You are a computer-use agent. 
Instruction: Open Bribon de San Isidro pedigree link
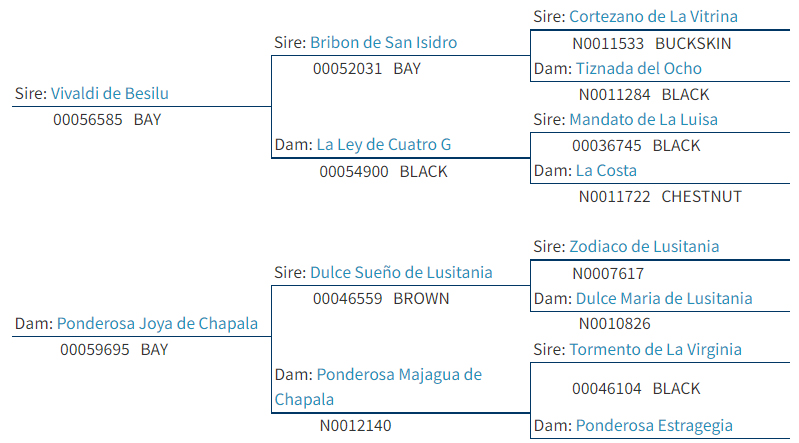pyautogui.click(x=383, y=43)
